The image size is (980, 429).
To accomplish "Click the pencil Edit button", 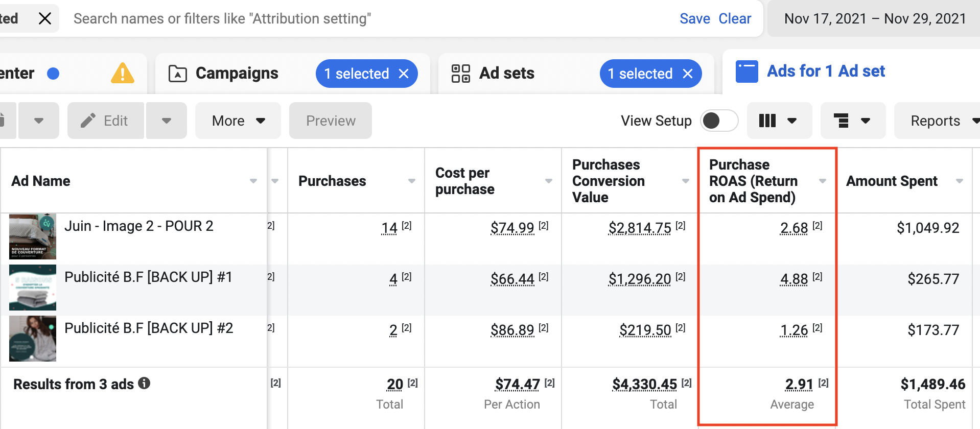I will (x=105, y=121).
